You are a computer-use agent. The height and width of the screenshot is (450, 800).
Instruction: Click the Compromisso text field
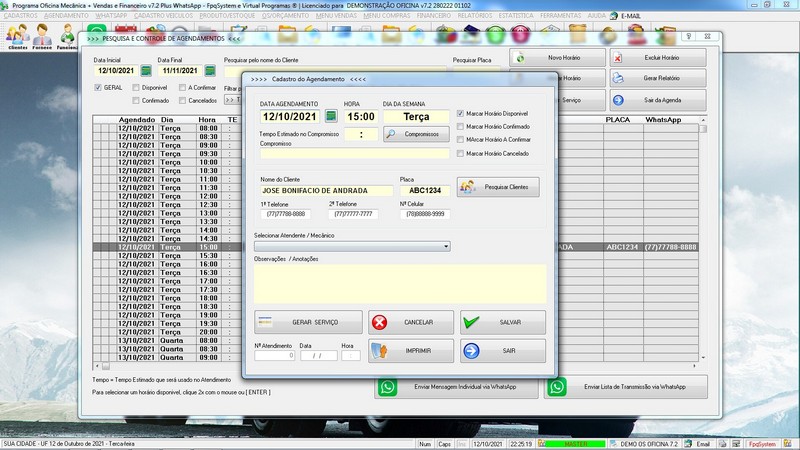pos(355,153)
